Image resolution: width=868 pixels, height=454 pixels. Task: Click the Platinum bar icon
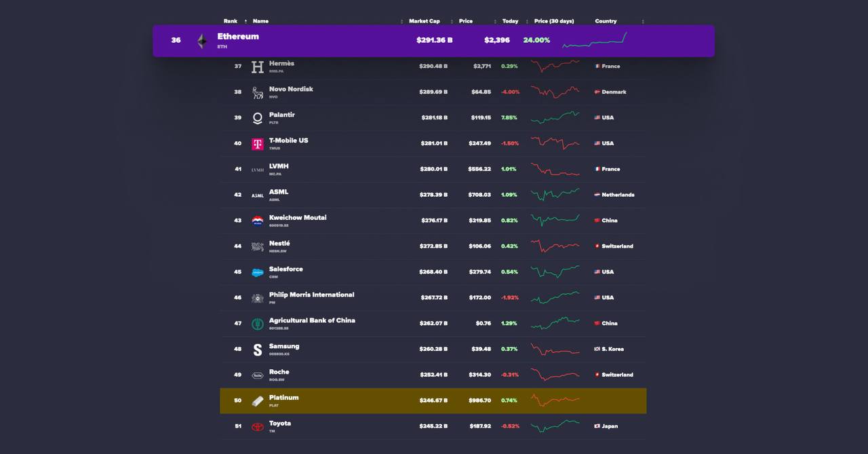pyautogui.click(x=258, y=401)
